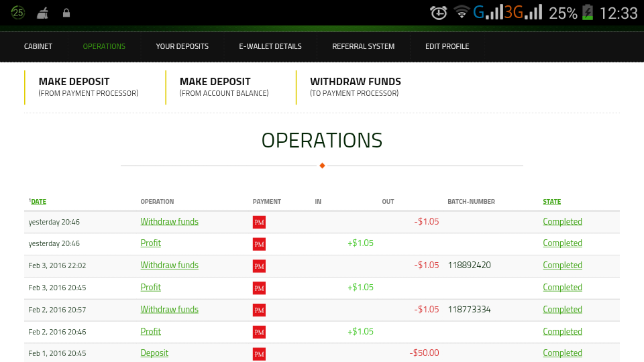Open Withdraw funds link for yesterday 20:46

click(169, 222)
